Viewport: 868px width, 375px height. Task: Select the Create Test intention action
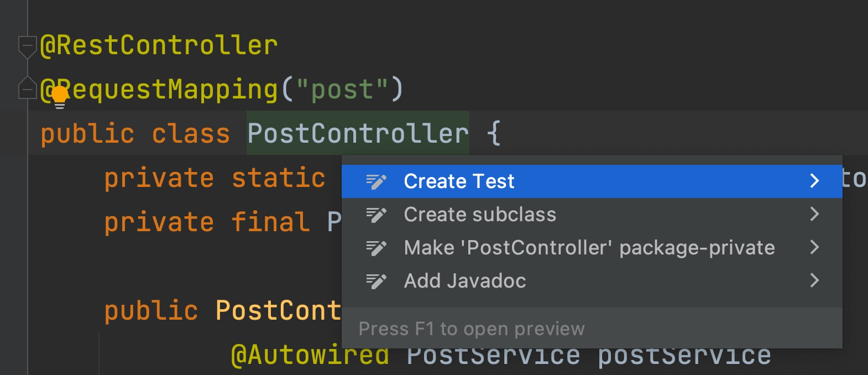(459, 181)
